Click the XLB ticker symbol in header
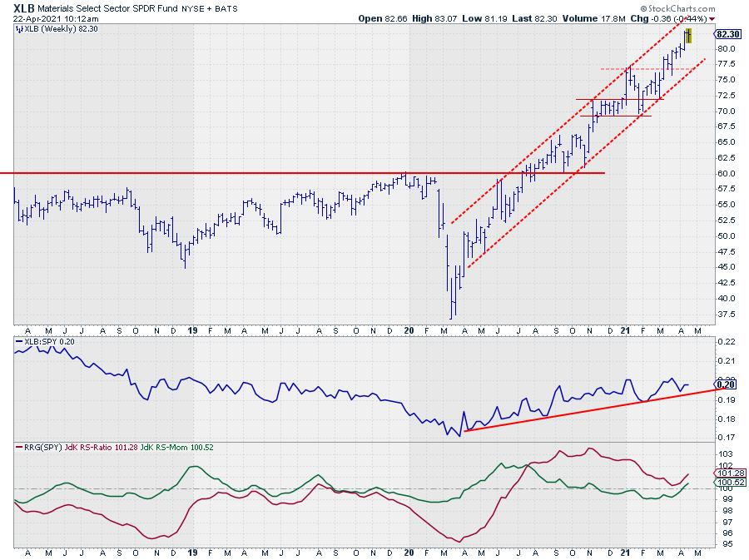This screenshot has width=749, height=560. [x=24, y=7]
